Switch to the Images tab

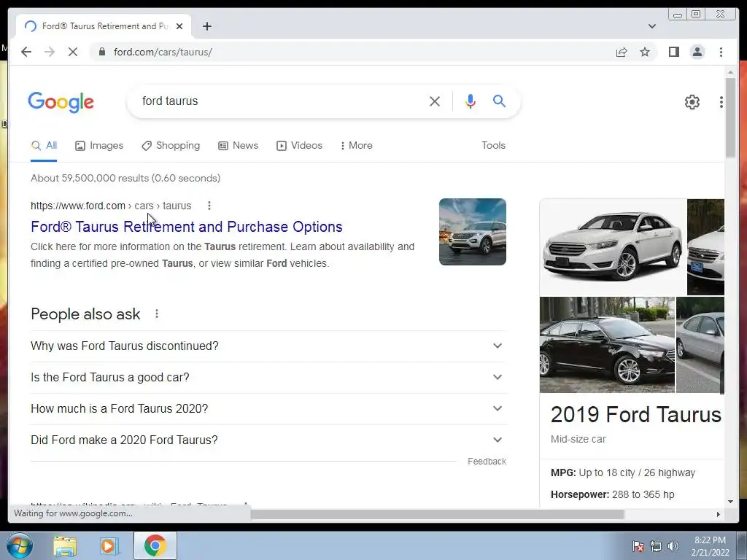99,146
